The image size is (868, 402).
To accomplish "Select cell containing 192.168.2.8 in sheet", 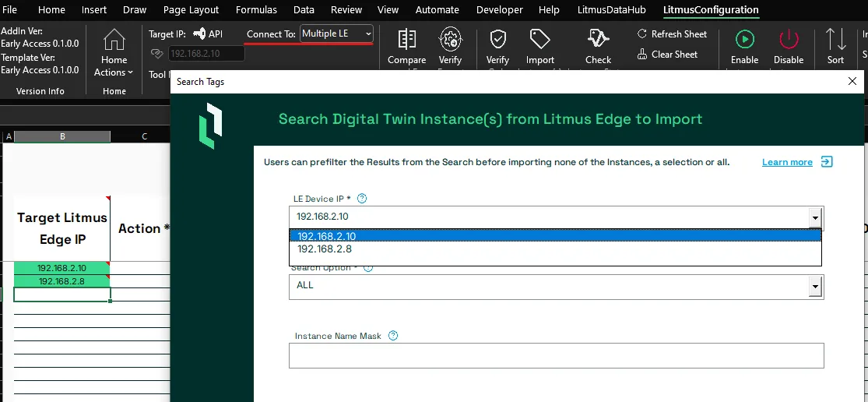I will (x=62, y=281).
